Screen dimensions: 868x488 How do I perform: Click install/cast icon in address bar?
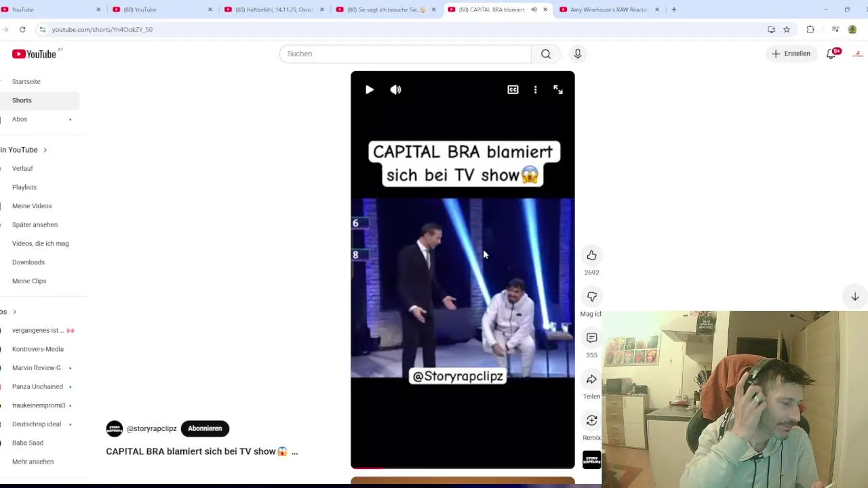[x=771, y=30]
